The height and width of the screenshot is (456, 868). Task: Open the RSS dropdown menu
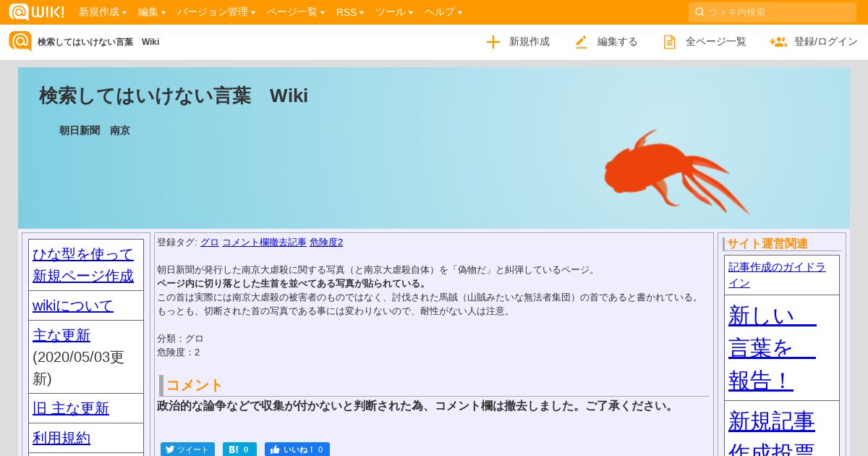pyautogui.click(x=350, y=12)
